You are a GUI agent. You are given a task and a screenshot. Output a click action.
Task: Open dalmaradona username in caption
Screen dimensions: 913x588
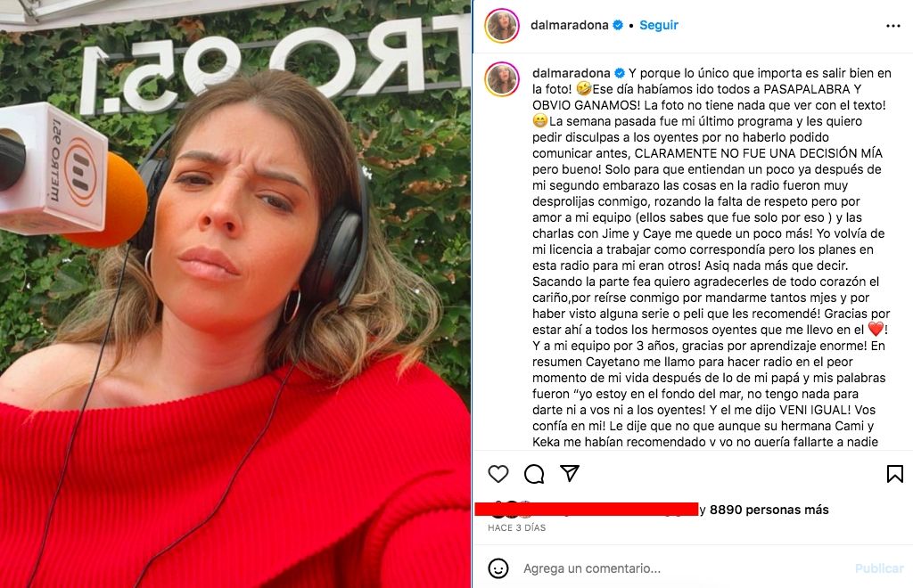(x=572, y=73)
